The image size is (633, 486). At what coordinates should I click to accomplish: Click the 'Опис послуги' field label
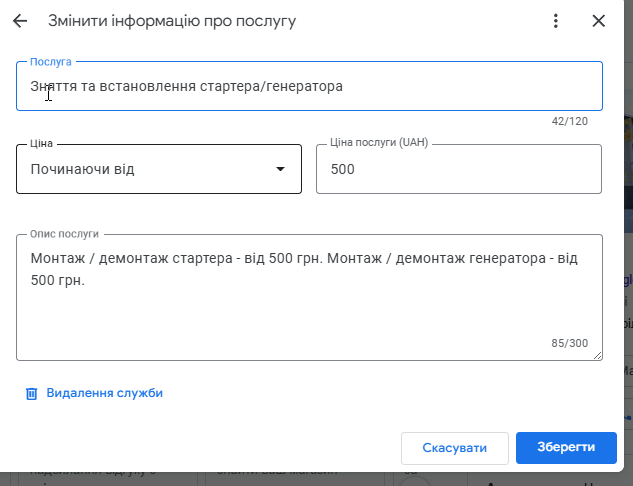(64, 233)
